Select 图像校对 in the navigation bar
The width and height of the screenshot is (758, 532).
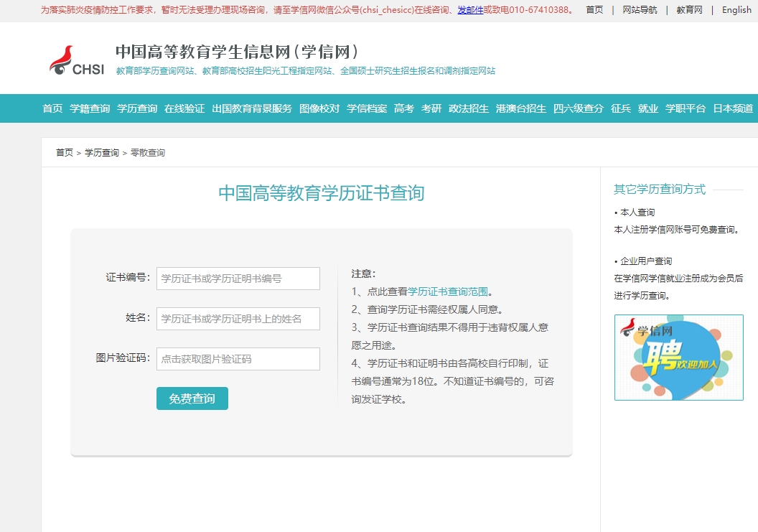click(x=319, y=108)
